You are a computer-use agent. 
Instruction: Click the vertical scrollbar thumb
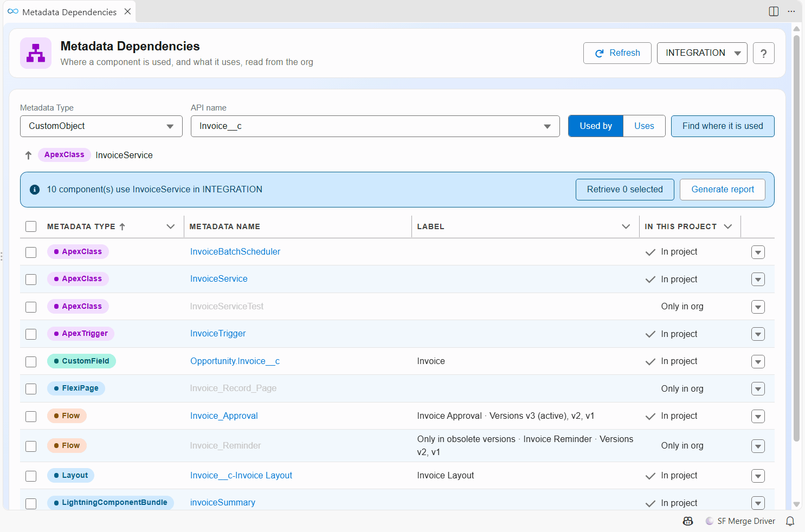[796, 238]
